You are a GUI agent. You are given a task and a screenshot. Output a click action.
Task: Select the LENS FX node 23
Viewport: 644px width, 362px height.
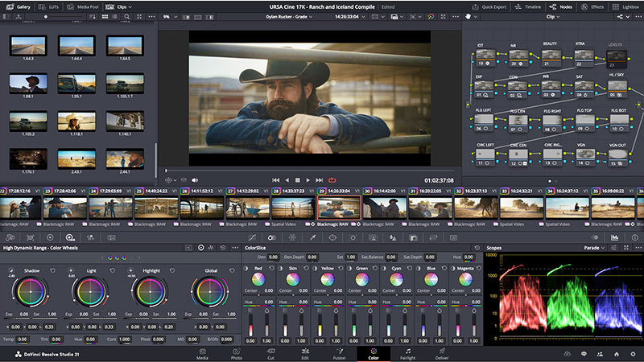point(617,58)
